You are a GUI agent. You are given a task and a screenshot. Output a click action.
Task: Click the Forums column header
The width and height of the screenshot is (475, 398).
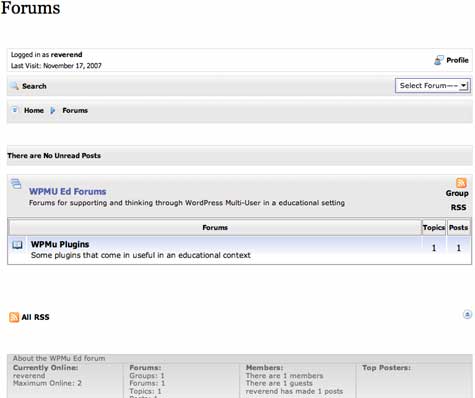(x=215, y=228)
